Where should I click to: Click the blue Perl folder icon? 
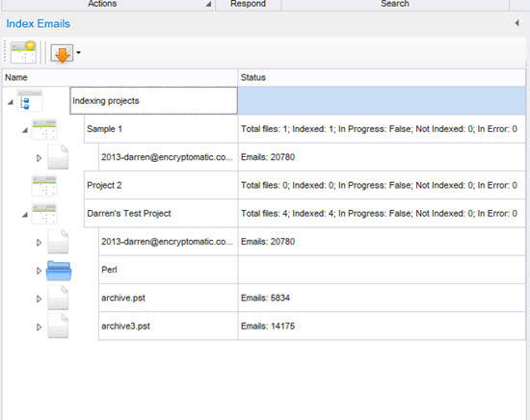(59, 271)
